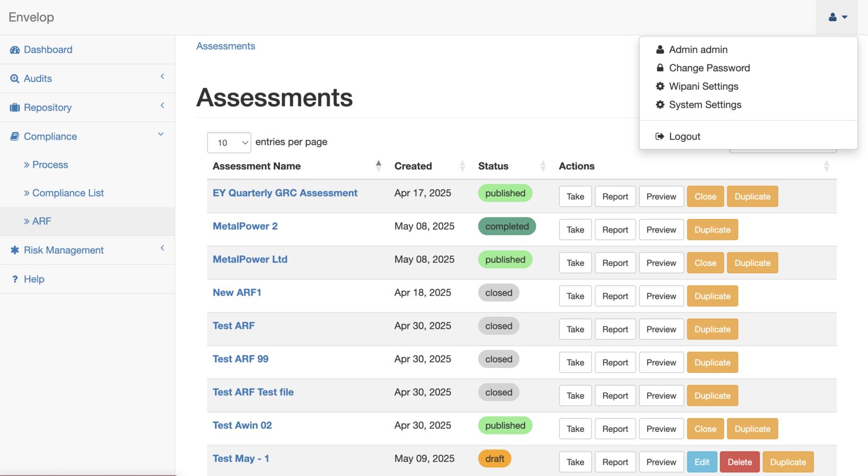Screen dimensions: 868x476
Task: Duplicate the Test ARF assessment
Action: coord(712,329)
